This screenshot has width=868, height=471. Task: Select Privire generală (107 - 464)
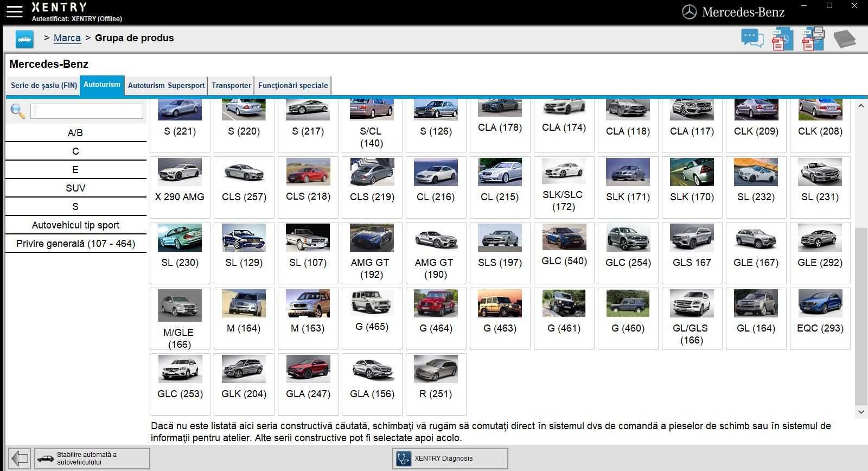[x=75, y=244]
